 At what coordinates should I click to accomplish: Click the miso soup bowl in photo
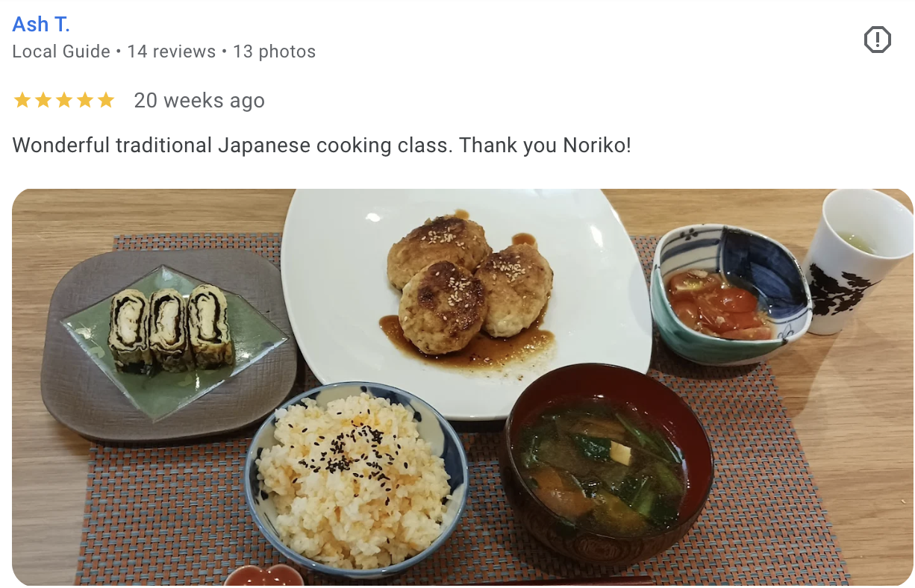point(607,464)
